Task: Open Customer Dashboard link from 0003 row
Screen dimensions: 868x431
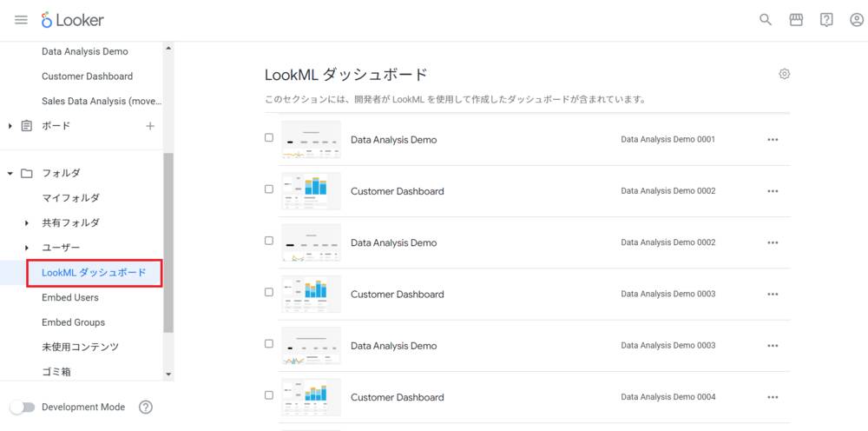Action: coord(397,294)
